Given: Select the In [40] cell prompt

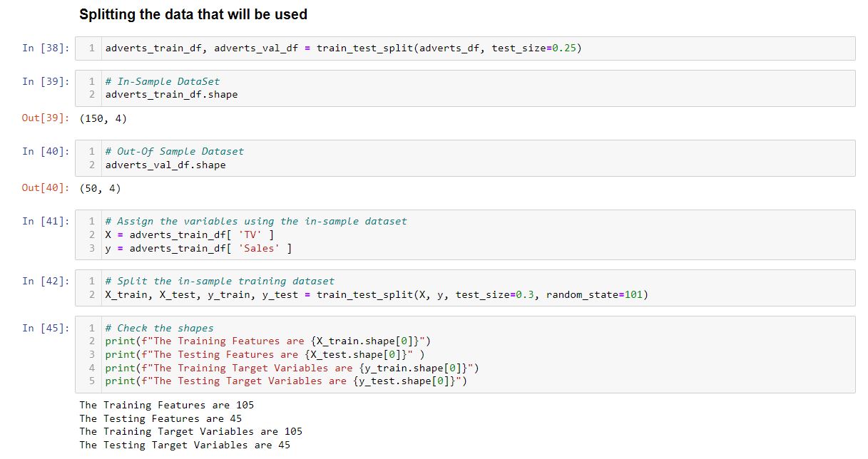Looking at the screenshot, I should 46,151.
